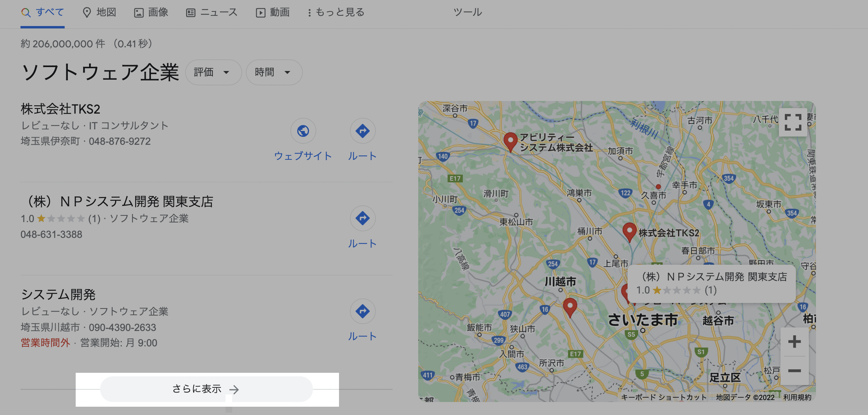Click the route icon for システム開発

click(363, 311)
